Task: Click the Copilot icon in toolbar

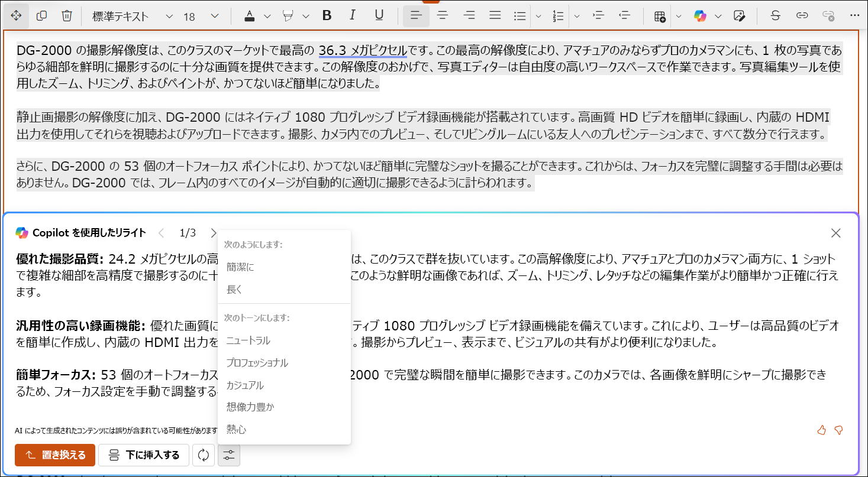Action: (x=701, y=16)
